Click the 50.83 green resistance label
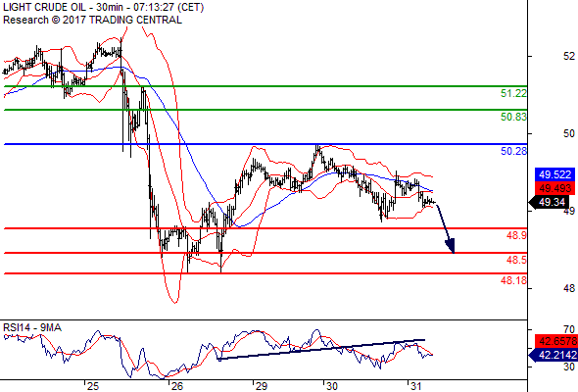Image resolution: width=578 pixels, height=392 pixels. tap(513, 117)
